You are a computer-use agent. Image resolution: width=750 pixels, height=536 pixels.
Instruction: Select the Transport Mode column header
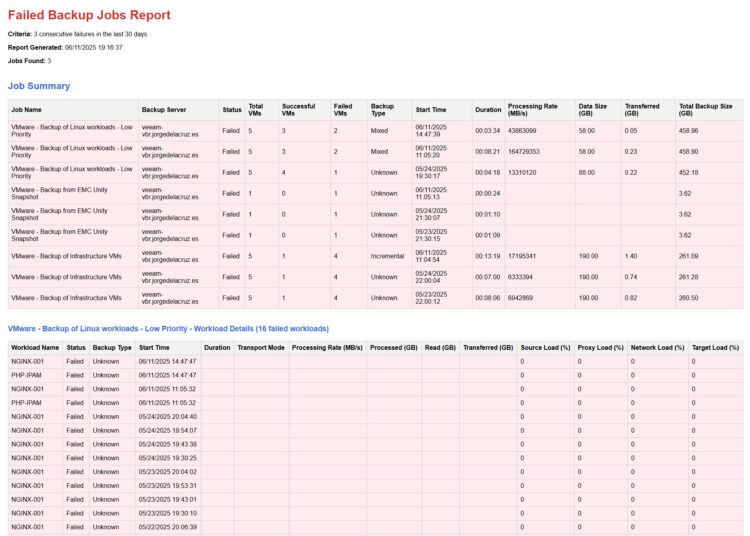261,347
